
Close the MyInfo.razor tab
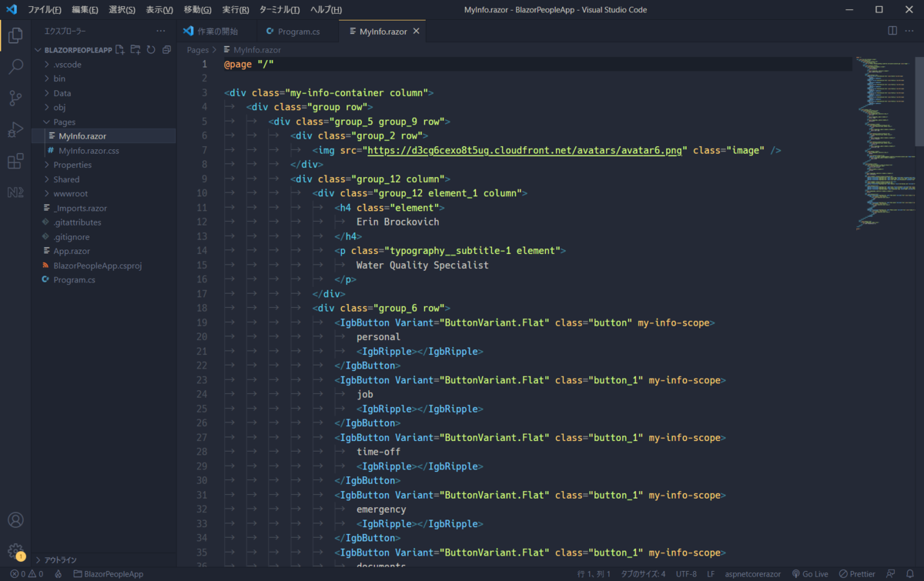click(417, 32)
